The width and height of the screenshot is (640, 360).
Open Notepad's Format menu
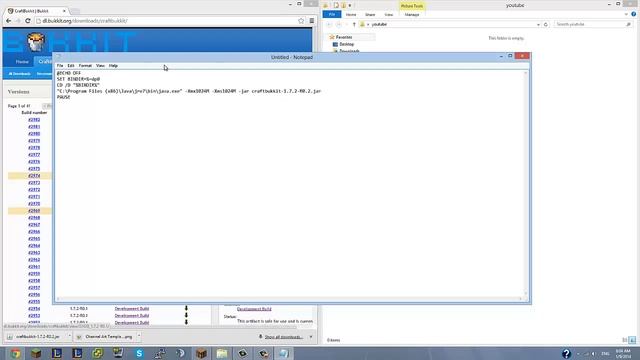point(85,65)
